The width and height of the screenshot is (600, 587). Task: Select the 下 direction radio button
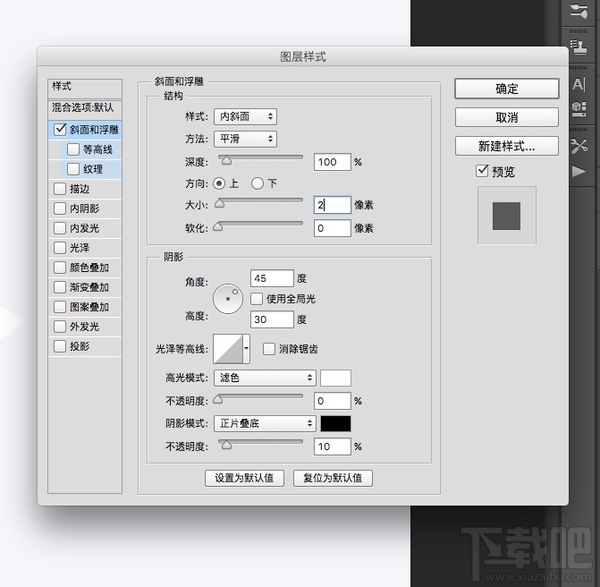pyautogui.click(x=257, y=184)
